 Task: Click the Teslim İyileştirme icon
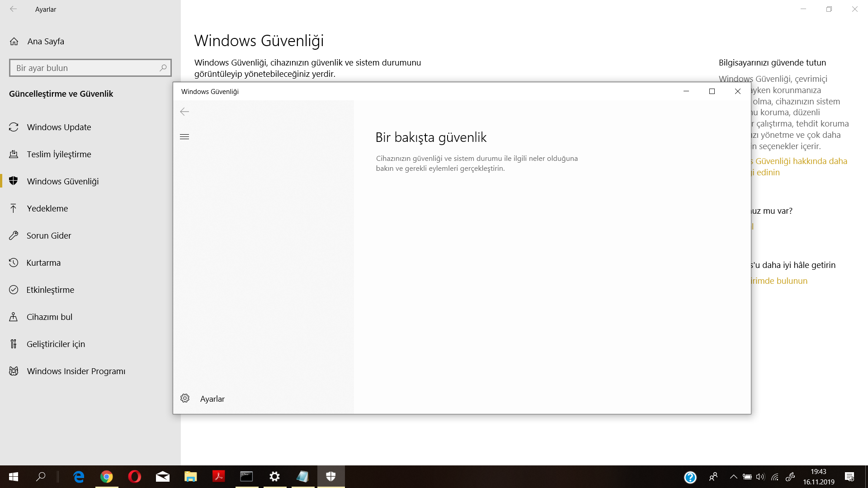[14, 154]
